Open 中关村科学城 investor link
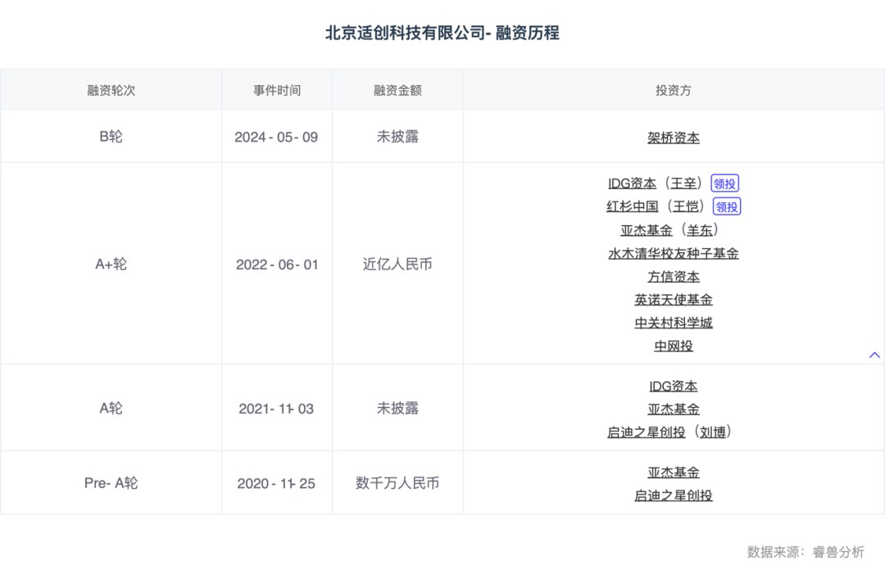The width and height of the screenshot is (885, 588). point(674,323)
